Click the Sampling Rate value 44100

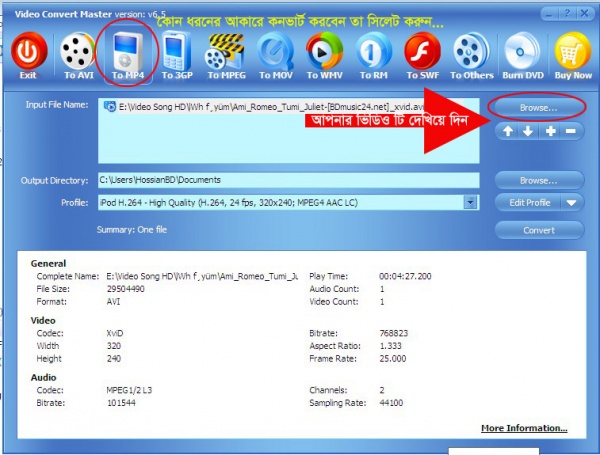[391, 403]
